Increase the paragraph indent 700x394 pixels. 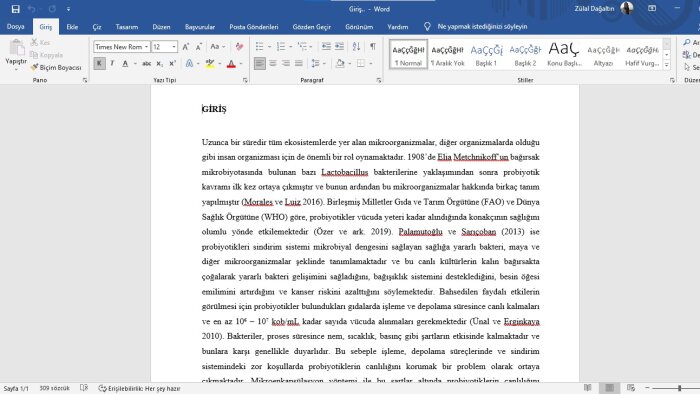tap(339, 46)
